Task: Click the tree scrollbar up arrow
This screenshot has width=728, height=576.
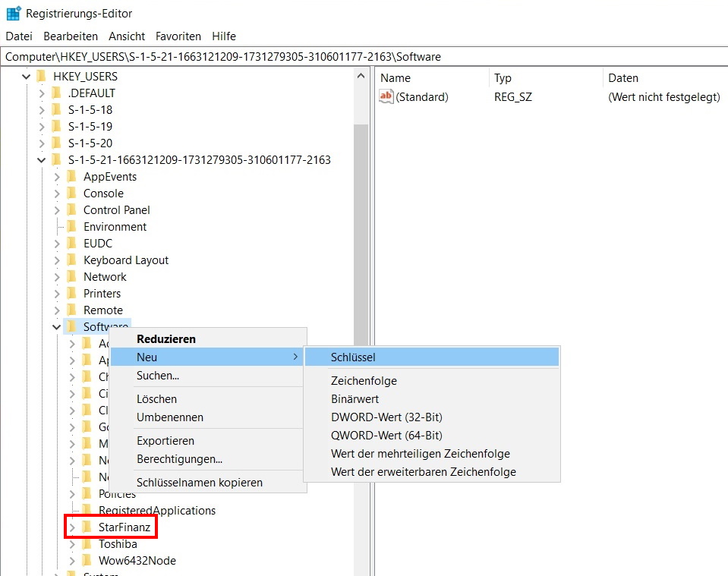Action: coord(361,76)
